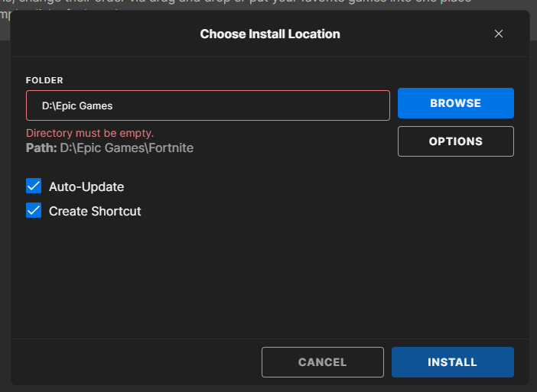
Task: Click the 'Directory must be empty.' error text
Action: coord(89,133)
